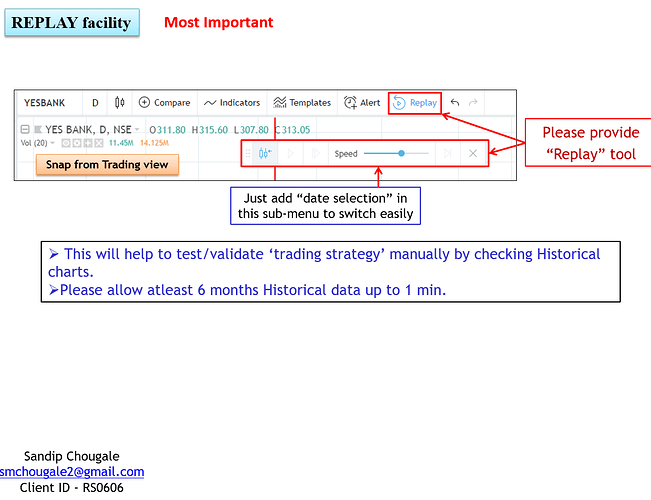Change the D timeframe interval
The image size is (651, 500).
96,102
